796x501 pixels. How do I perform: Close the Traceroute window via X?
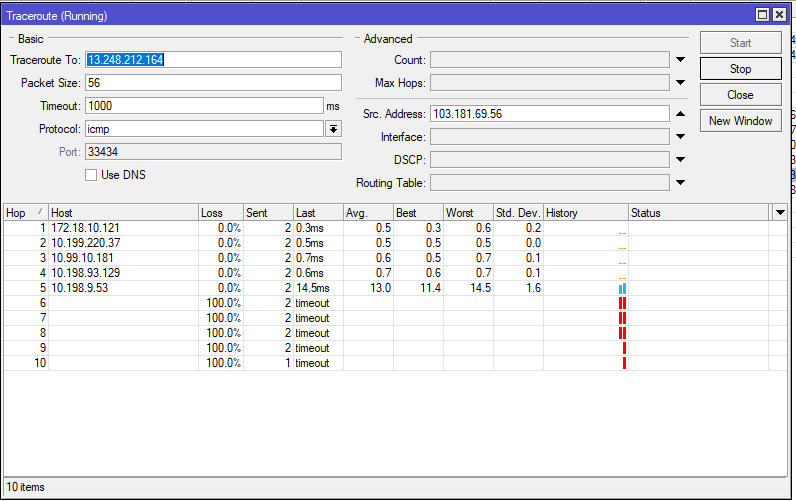click(779, 15)
